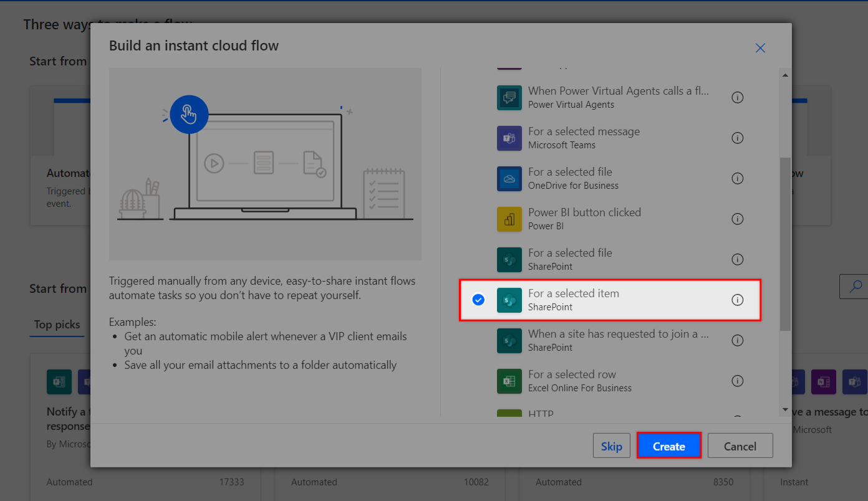Show info for Power BI button clicked
Viewport: 868px width, 501px height.
(737, 219)
